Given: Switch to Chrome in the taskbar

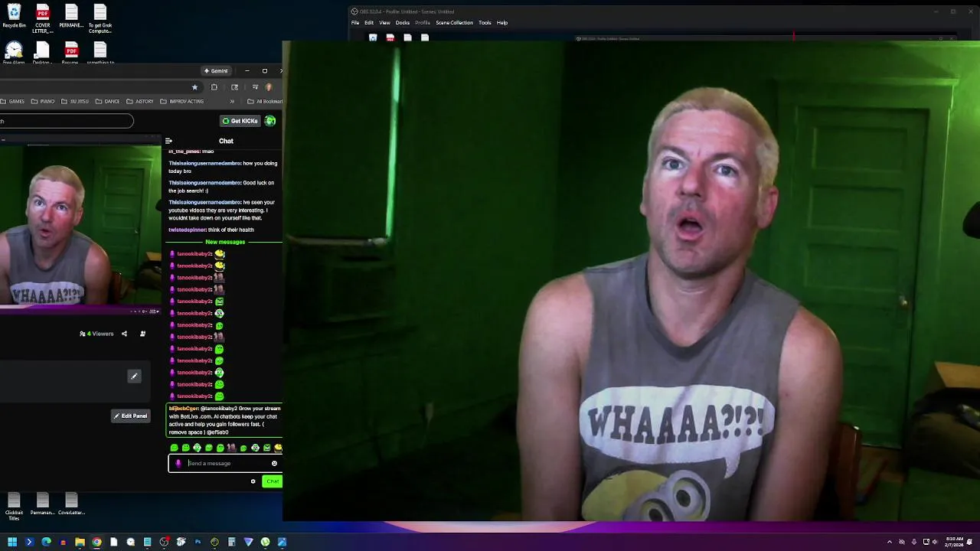Looking at the screenshot, I should pyautogui.click(x=96, y=542).
